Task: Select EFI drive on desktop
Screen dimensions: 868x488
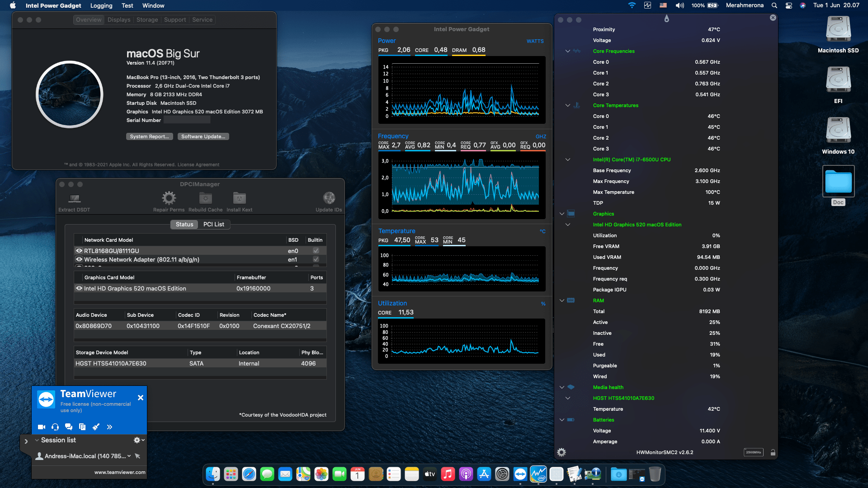Action: tap(838, 80)
